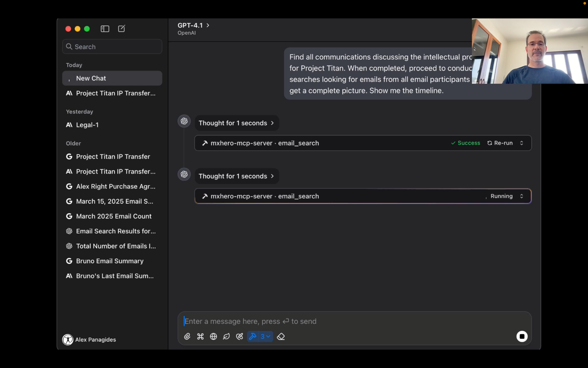Start a new chat with compose icon

(x=121, y=28)
